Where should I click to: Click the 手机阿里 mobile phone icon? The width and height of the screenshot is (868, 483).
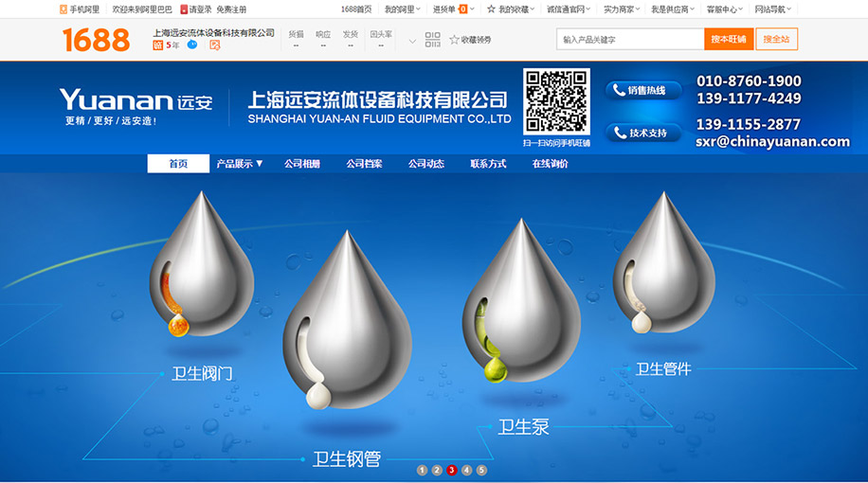pyautogui.click(x=63, y=9)
